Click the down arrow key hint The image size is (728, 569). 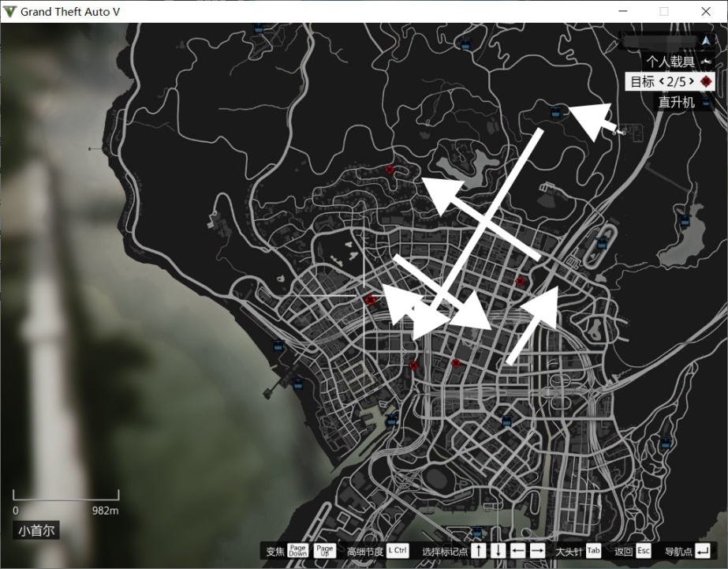498,551
